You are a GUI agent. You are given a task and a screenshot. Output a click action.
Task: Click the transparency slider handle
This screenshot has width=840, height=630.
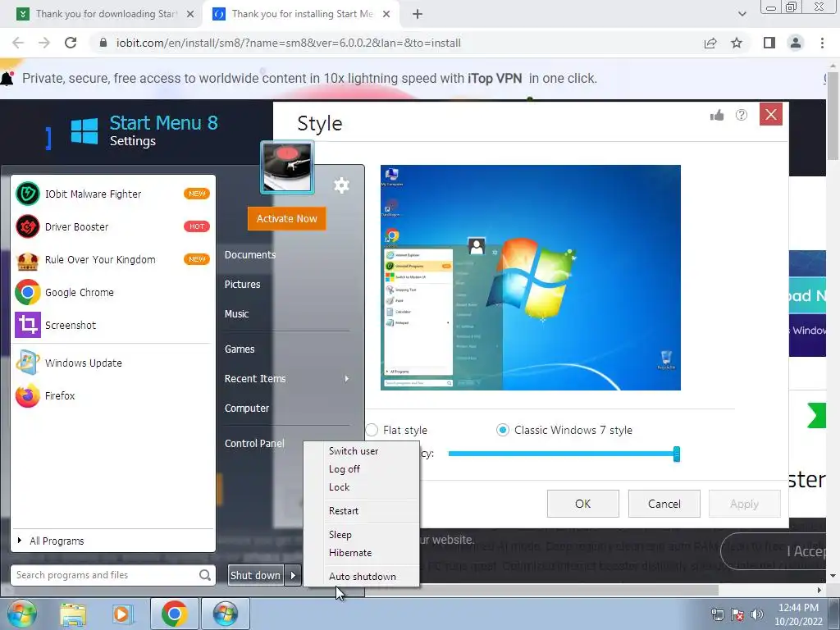[x=677, y=454]
